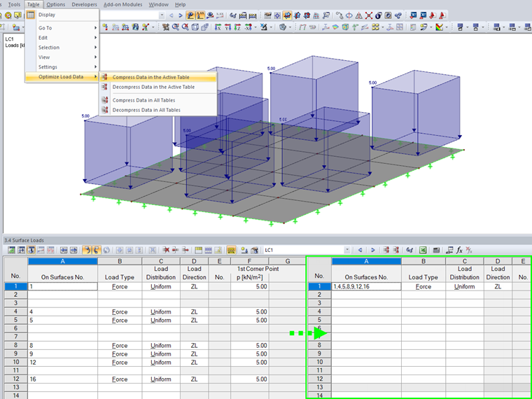The height and width of the screenshot is (399, 532).
Task: Expand the Go To submenu
Action: pos(62,28)
